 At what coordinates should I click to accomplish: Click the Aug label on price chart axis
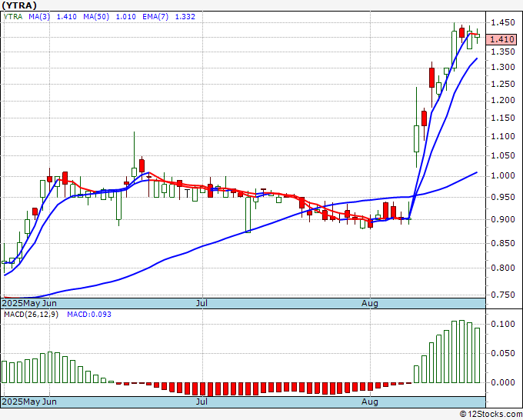coord(370,303)
